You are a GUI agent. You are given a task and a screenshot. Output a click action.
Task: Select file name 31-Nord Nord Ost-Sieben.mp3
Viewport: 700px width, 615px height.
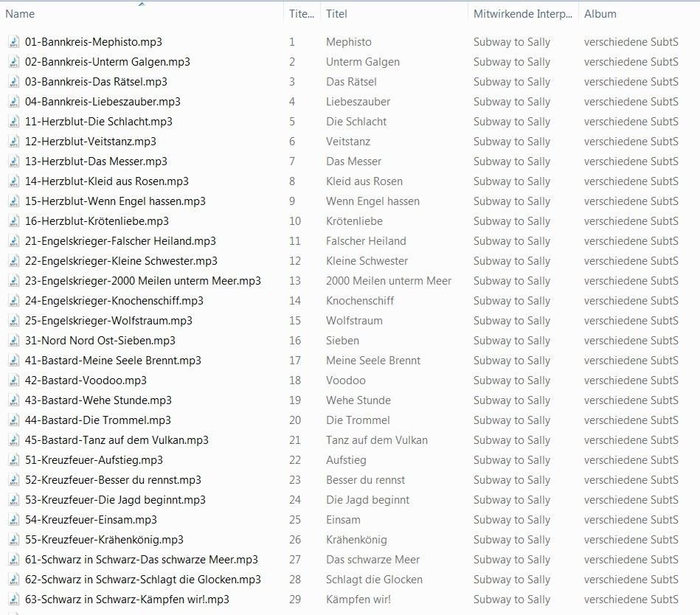pyautogui.click(x=100, y=341)
